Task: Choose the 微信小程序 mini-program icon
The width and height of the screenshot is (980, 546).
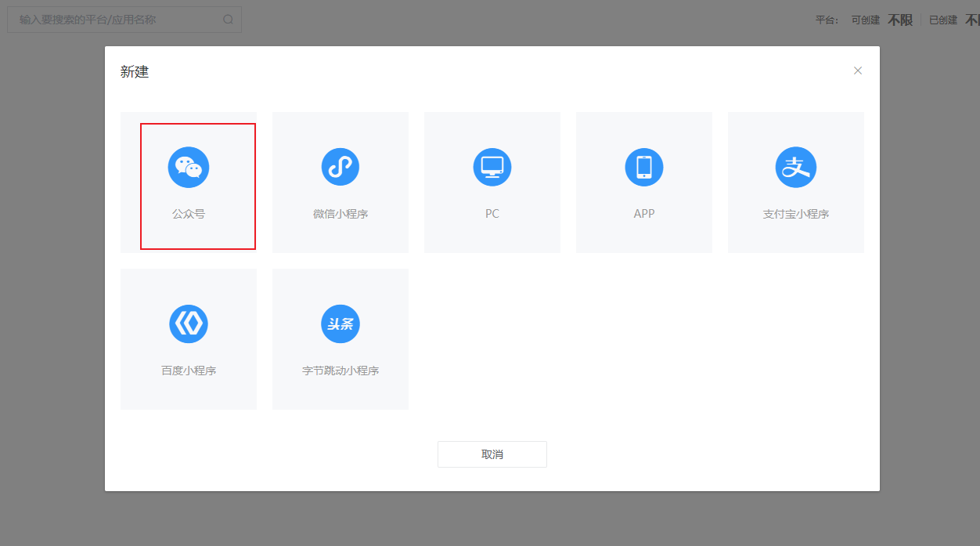Action: click(x=340, y=167)
